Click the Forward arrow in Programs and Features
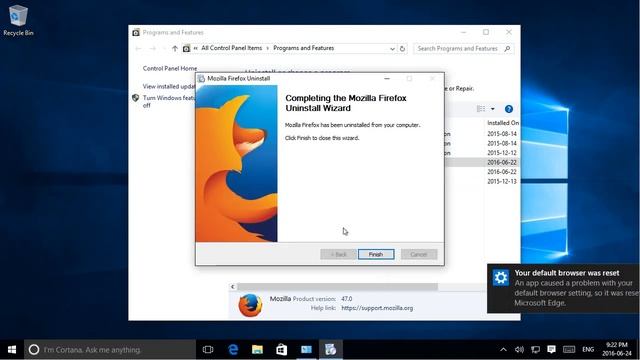The width and height of the screenshot is (640, 360). (x=153, y=49)
